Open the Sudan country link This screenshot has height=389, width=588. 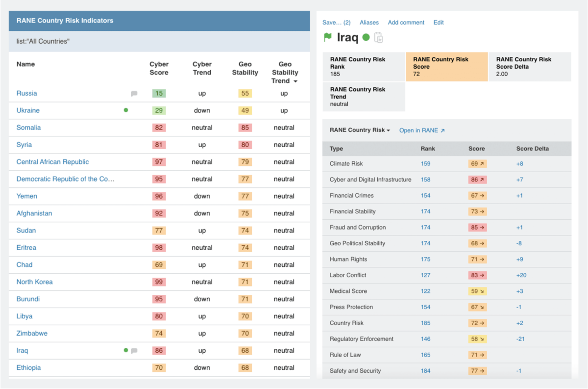pyautogui.click(x=26, y=231)
